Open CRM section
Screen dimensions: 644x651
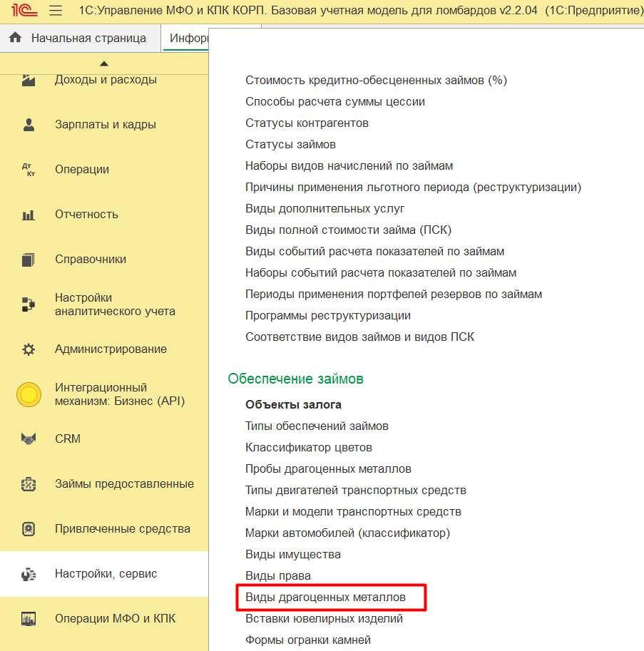point(68,439)
